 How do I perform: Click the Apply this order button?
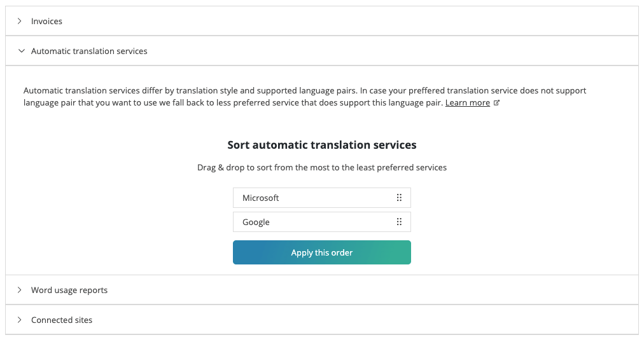(321, 252)
